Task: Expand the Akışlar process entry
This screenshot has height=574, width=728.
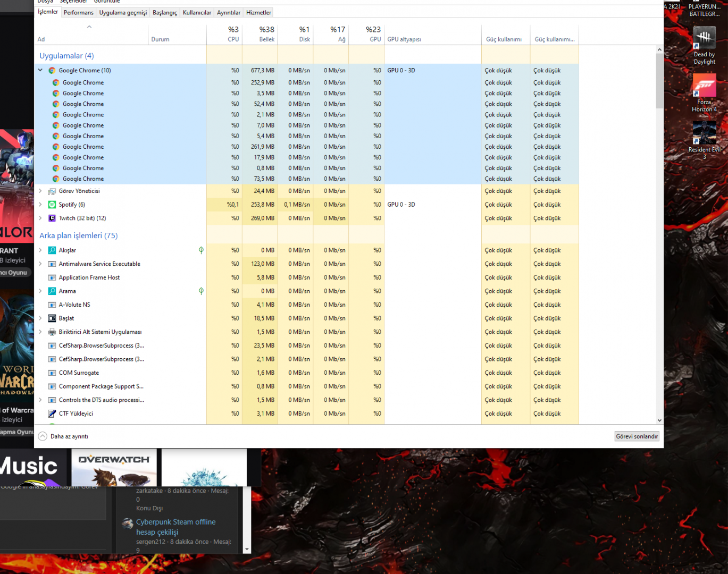Action: pyautogui.click(x=40, y=250)
